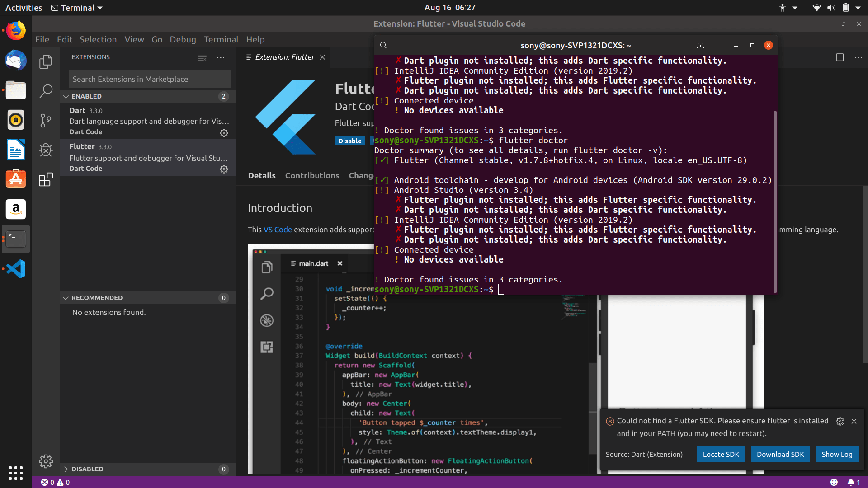The width and height of the screenshot is (868, 488).
Task: Open Source Control view in activity bar
Action: pyautogui.click(x=46, y=120)
